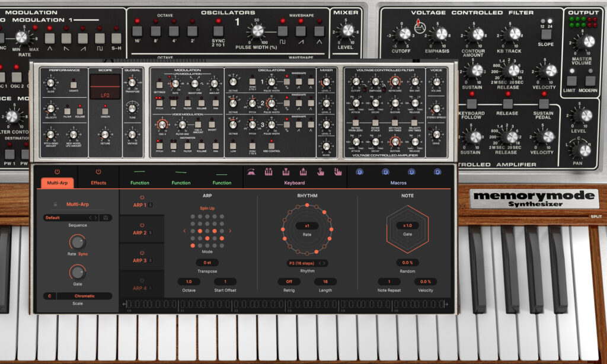Viewport: 607px width, 364px height.
Task: Toggle ARP 1 power icon
Action: [x=142, y=197]
